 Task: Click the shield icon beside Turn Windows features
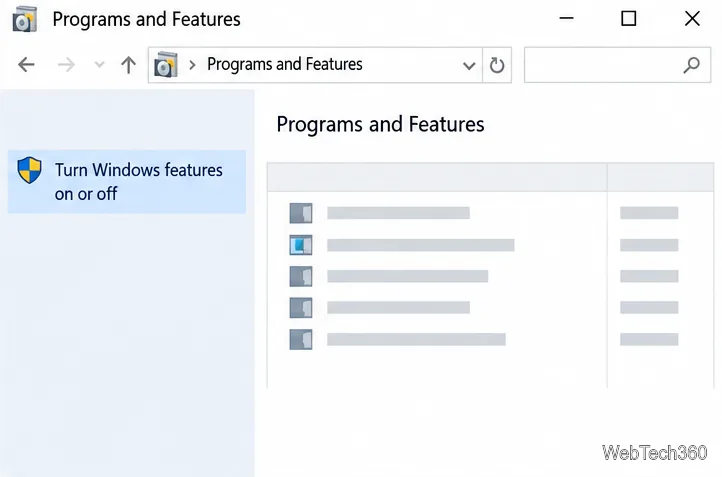(29, 170)
